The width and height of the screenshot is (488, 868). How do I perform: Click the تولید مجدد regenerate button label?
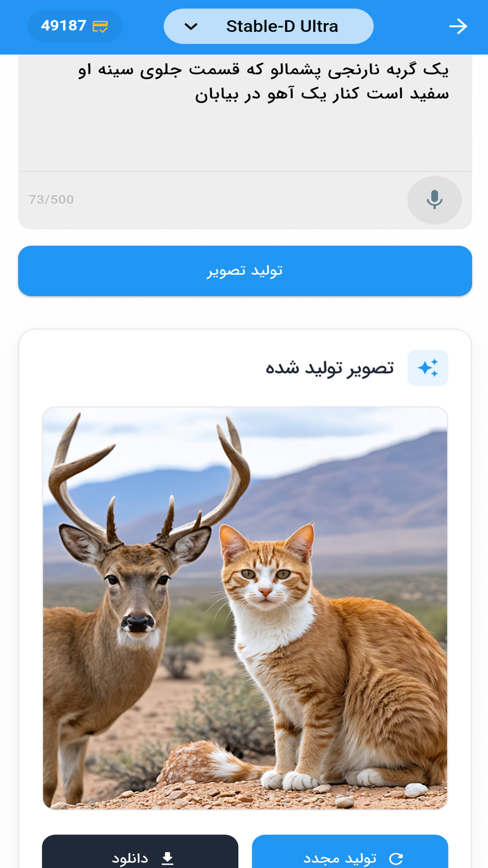pos(340,858)
